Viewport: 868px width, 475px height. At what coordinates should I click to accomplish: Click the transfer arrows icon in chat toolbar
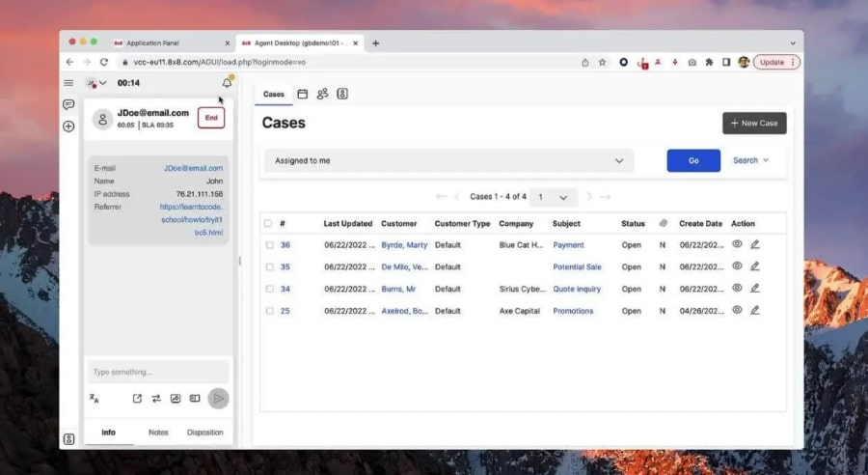pyautogui.click(x=156, y=399)
